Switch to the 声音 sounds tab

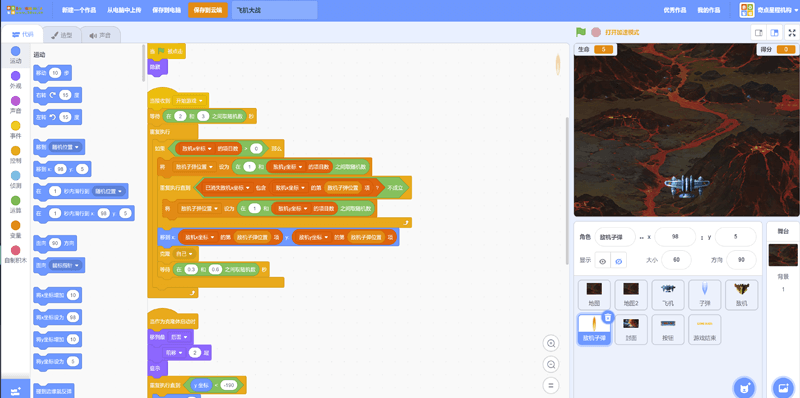click(101, 35)
